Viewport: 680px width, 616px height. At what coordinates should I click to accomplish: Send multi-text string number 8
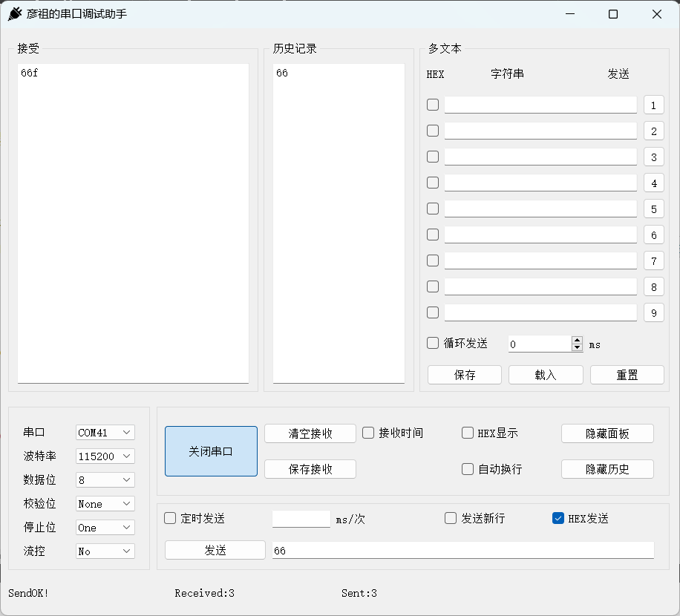tap(654, 287)
